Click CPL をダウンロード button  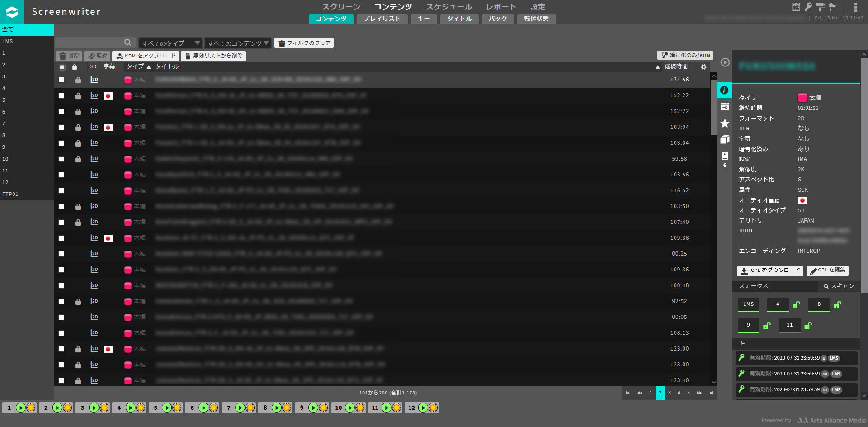pyautogui.click(x=770, y=270)
